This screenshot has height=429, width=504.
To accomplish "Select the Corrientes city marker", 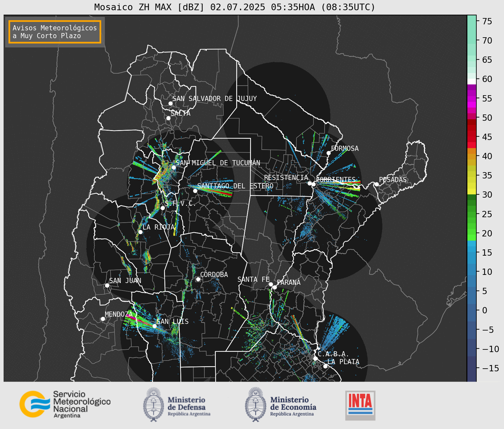I will (x=313, y=184).
